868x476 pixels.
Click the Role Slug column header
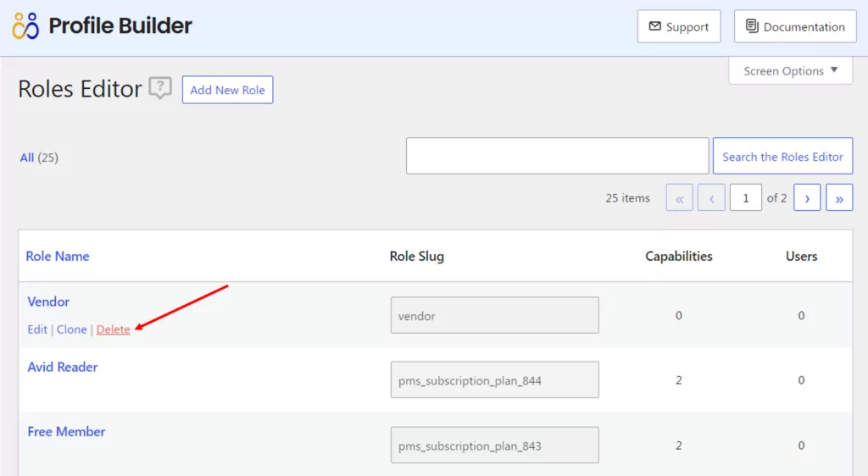[417, 257]
